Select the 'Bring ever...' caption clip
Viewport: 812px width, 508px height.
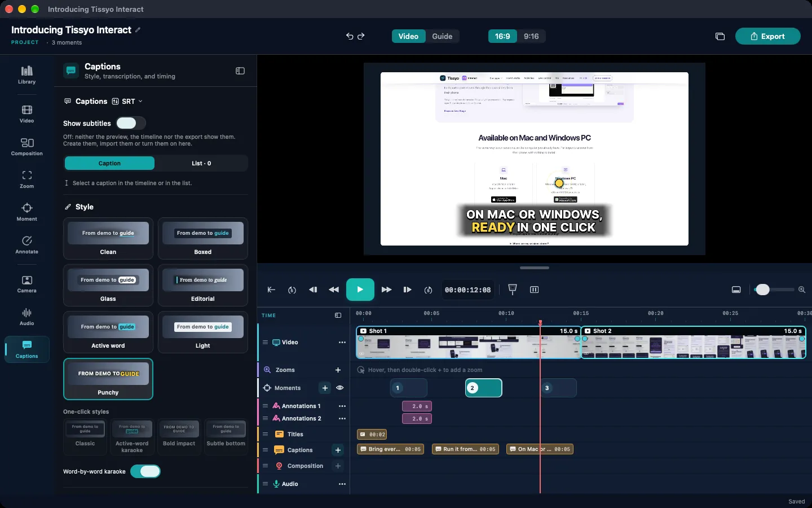click(390, 449)
